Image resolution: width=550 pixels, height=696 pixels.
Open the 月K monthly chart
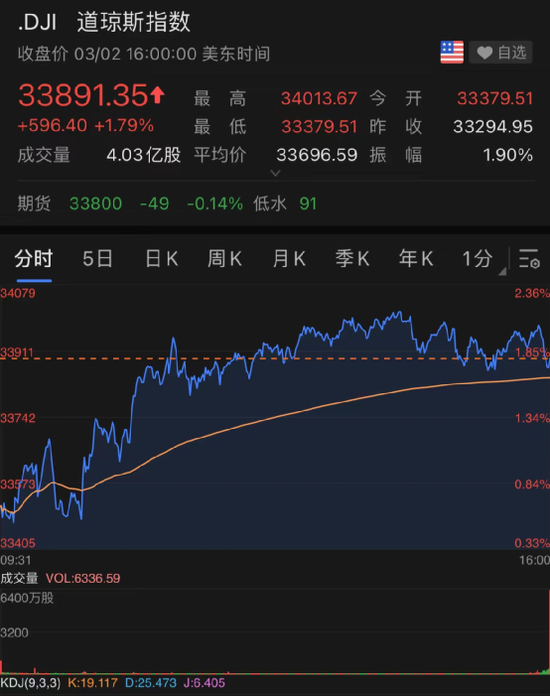(x=289, y=258)
